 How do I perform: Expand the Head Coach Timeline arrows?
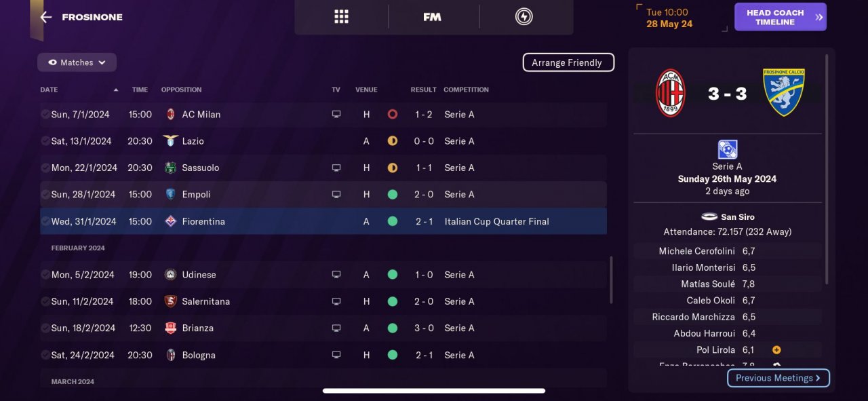(x=819, y=17)
